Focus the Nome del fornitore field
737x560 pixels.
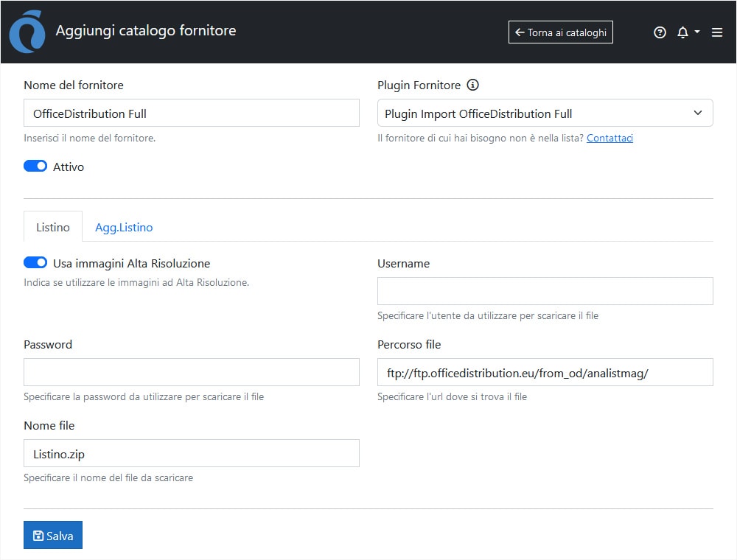click(x=192, y=113)
